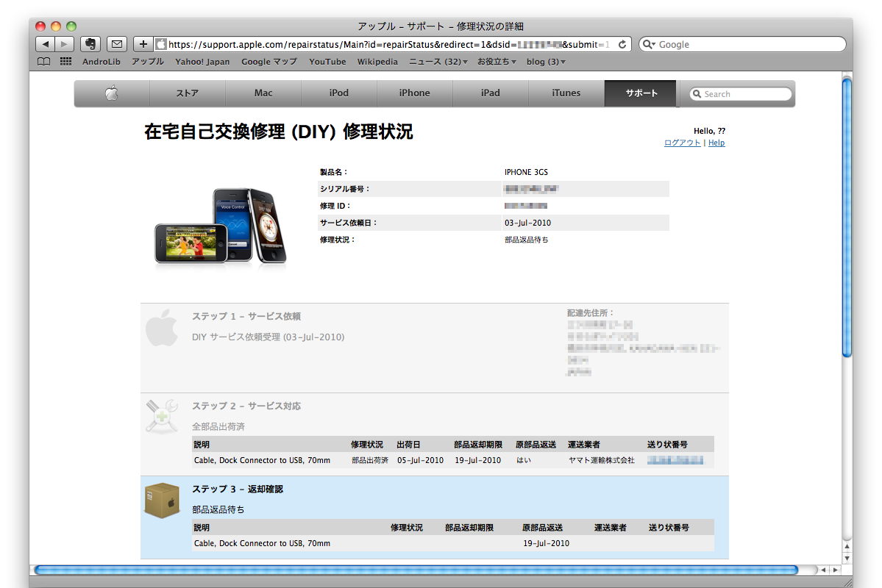Image resolution: width=882 pixels, height=588 pixels.
Task: Click the ステップ 1 – サービス依頼 heading
Action: pos(246,317)
